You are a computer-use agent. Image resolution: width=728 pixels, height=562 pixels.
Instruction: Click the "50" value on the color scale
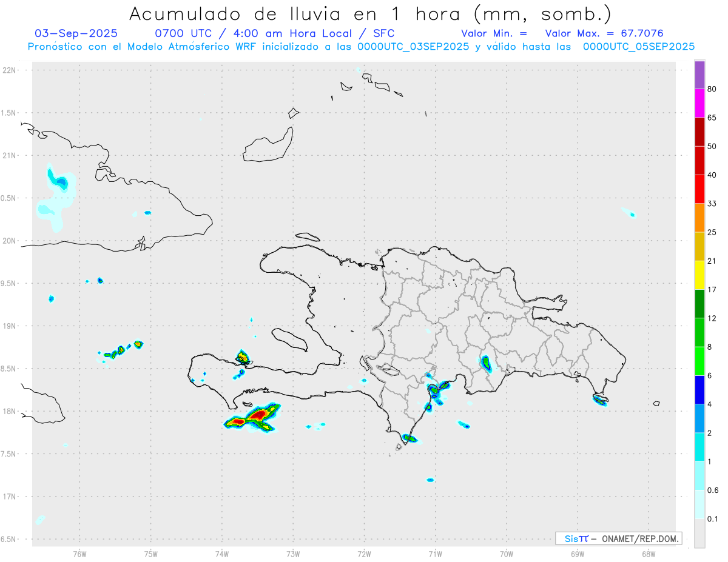(x=712, y=146)
